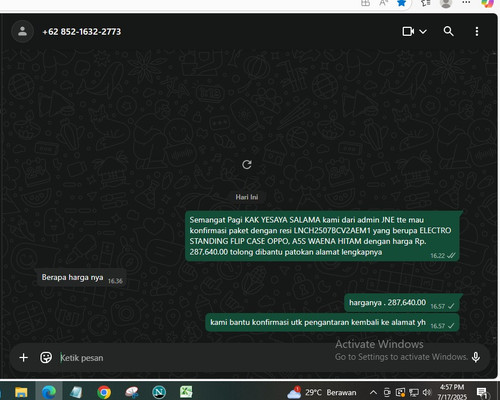Open File Explorer from the taskbar
Viewport: 500px width, 400px height.
21,392
